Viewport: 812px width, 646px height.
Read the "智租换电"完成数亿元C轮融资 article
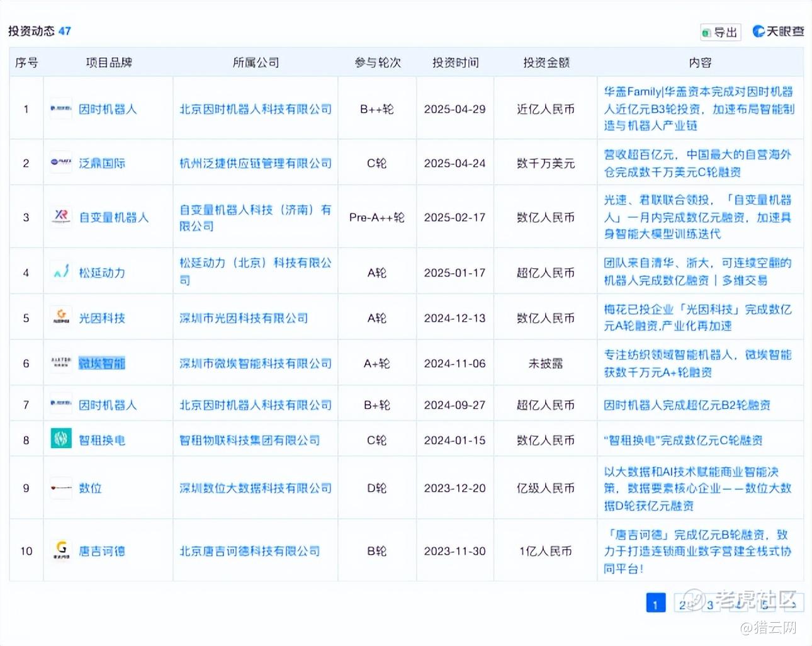[x=683, y=440]
